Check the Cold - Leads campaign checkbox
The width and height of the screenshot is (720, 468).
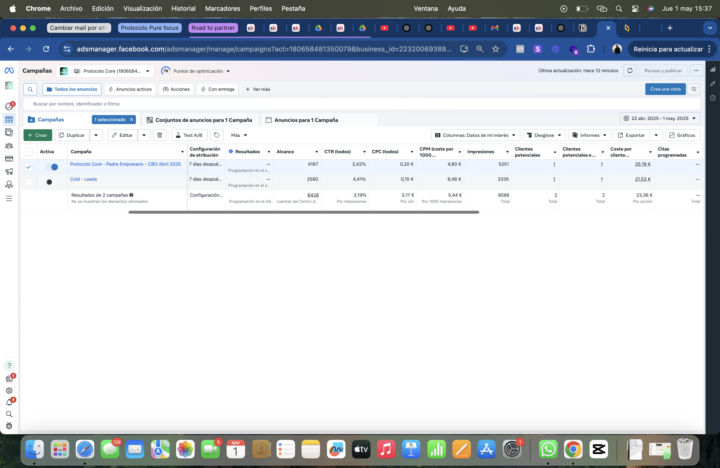[x=28, y=182]
